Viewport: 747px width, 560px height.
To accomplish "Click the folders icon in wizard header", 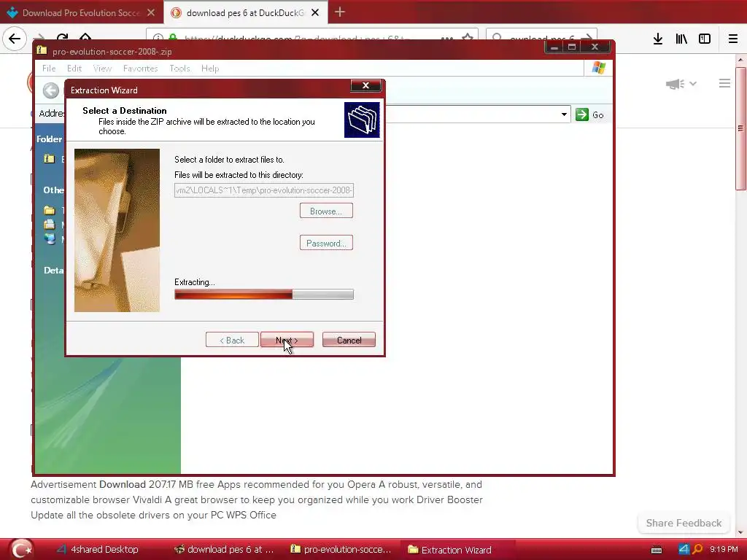I will point(362,120).
